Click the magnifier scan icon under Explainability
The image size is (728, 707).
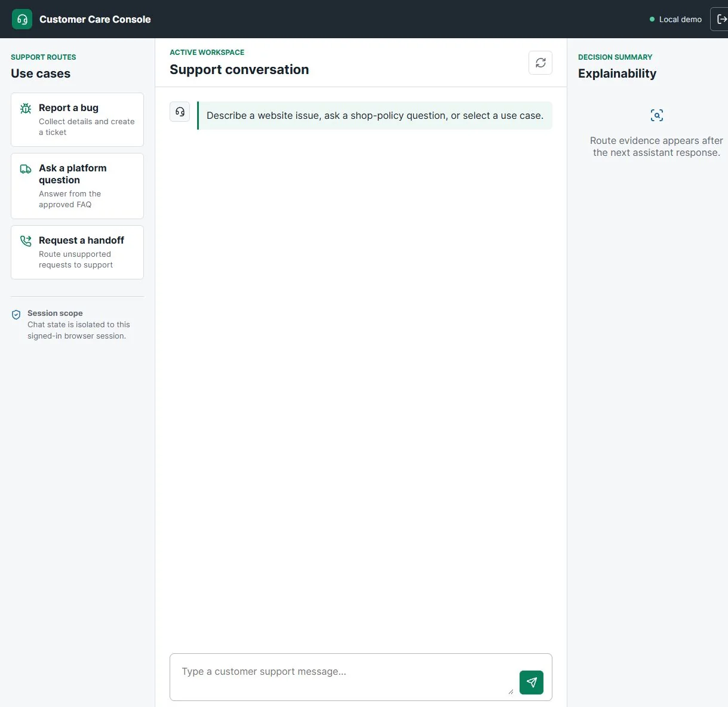click(x=657, y=115)
